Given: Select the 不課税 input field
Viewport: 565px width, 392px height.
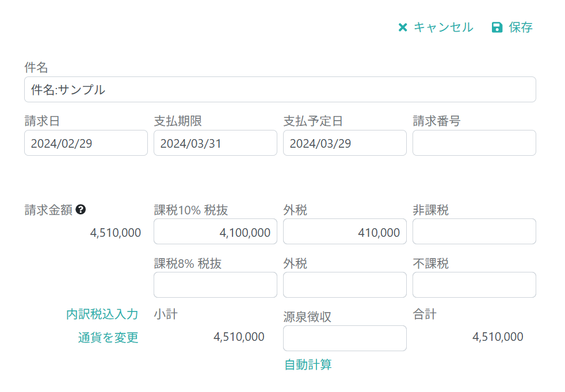Looking at the screenshot, I should (x=474, y=285).
